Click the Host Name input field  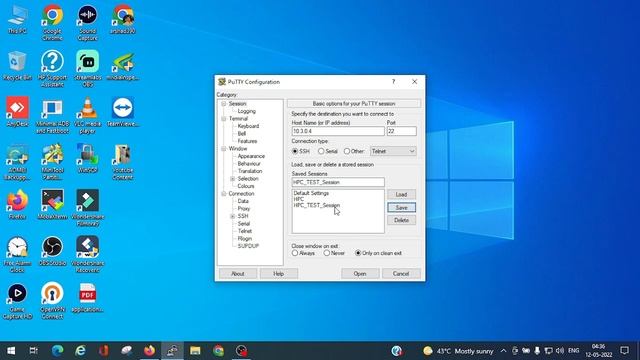(338, 131)
